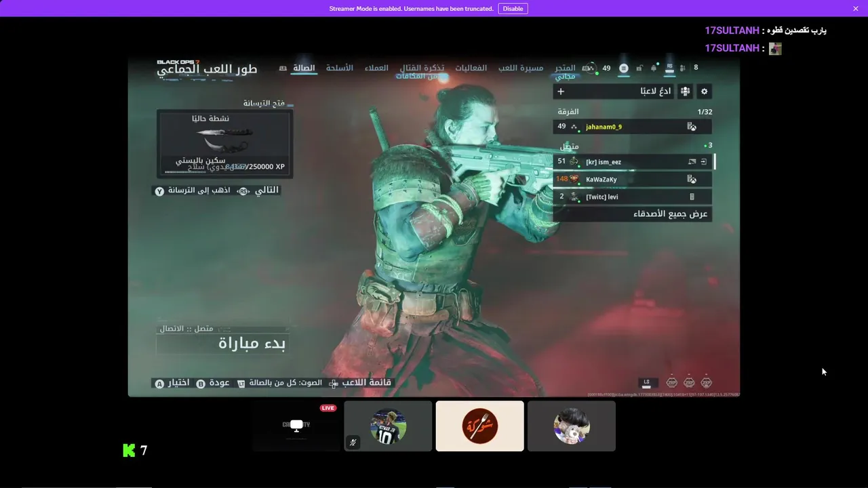The width and height of the screenshot is (868, 488).
Task: Click the Xbox platform icon on KaWaZaKy row
Action: click(x=692, y=180)
